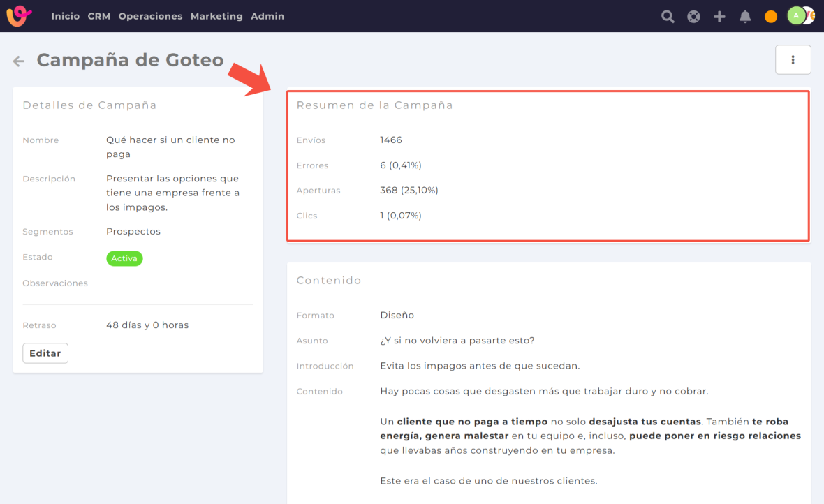Go back using the left arrow
Image resolution: width=824 pixels, height=504 pixels.
pyautogui.click(x=19, y=61)
